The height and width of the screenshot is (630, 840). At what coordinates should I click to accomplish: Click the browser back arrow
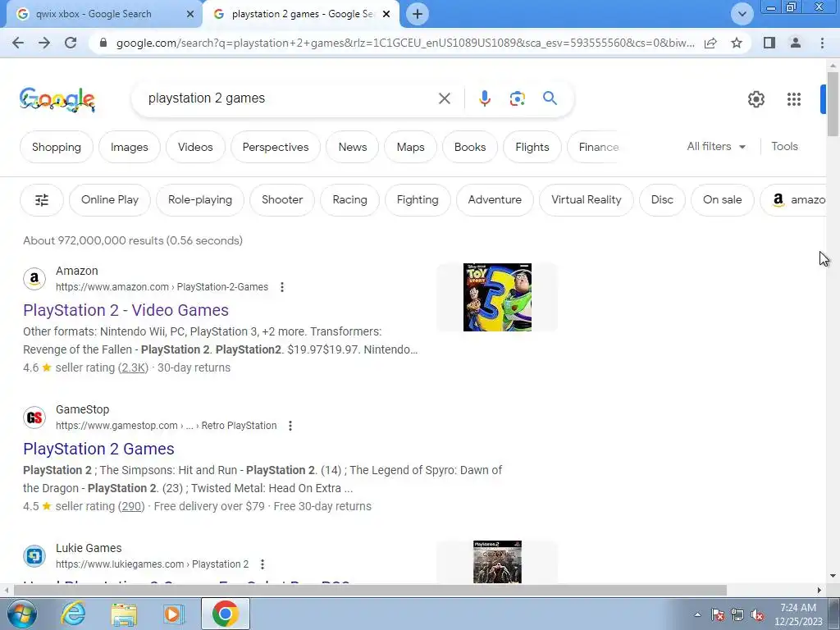[x=18, y=43]
